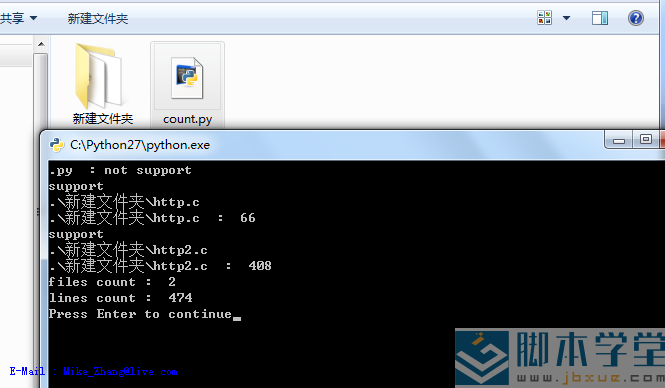Open the 共享 share menu
This screenshot has width=665, height=388.
19,18
